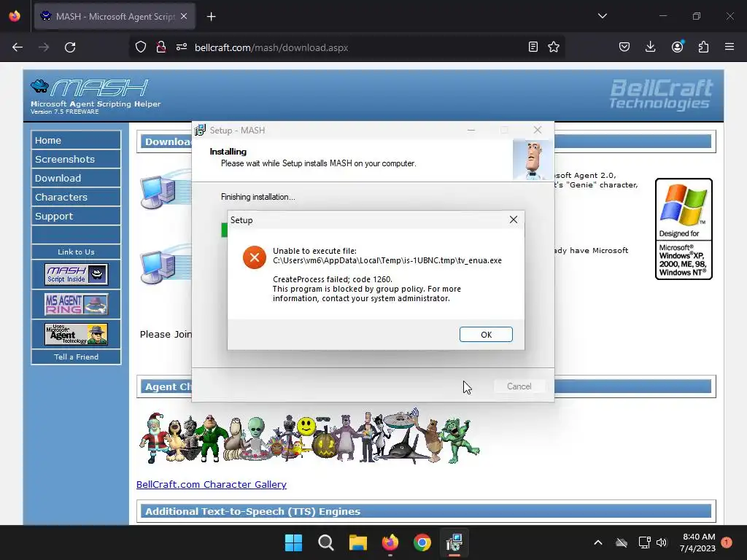
Task: Click the Uses Microsoft Agent Technology badge
Action: pos(76,334)
